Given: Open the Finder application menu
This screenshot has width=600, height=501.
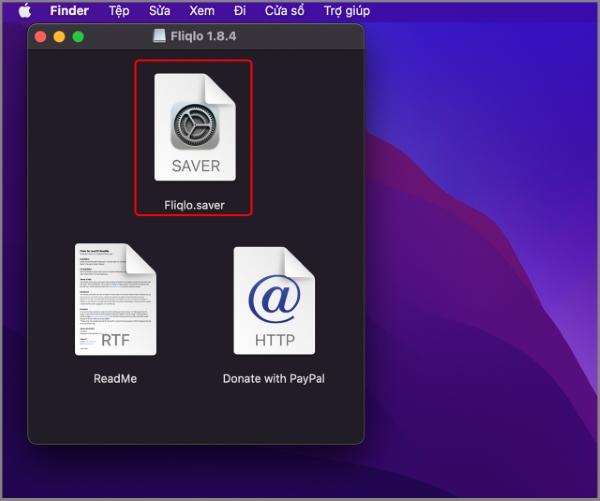Looking at the screenshot, I should click(69, 11).
